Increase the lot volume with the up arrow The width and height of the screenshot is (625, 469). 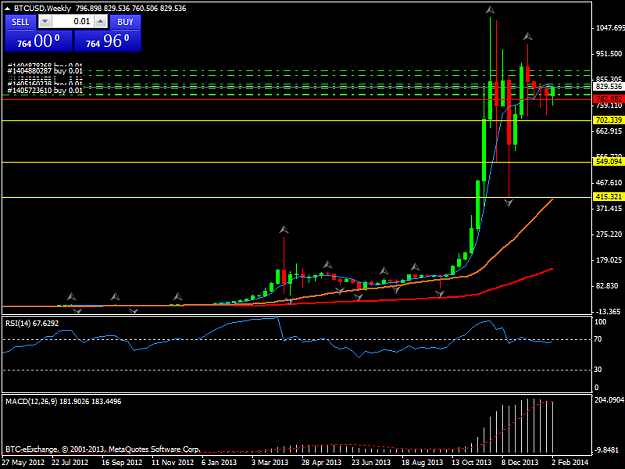[x=101, y=22]
